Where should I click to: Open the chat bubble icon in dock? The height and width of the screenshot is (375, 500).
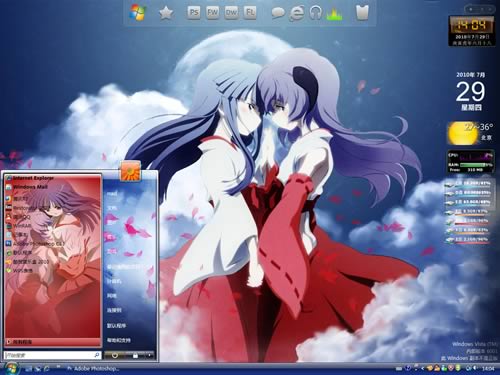click(x=278, y=13)
